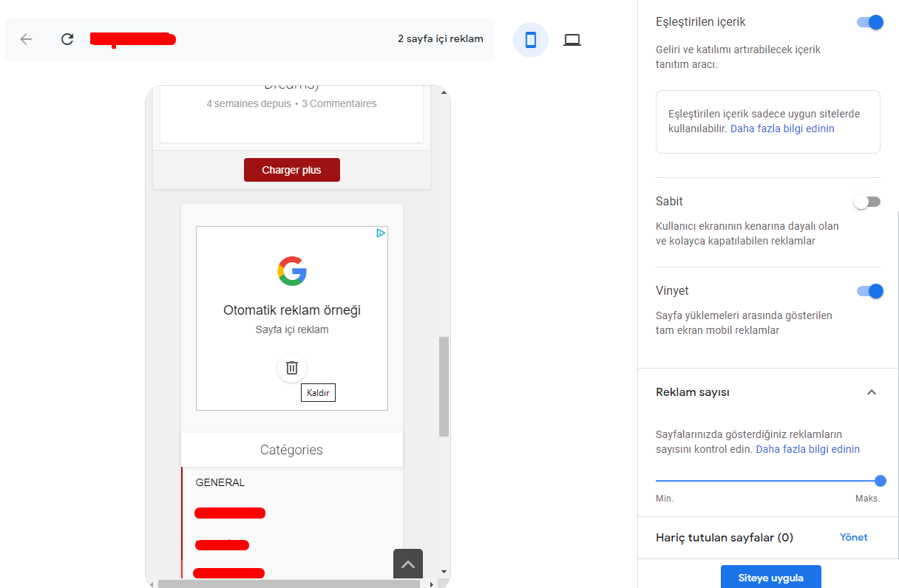The width and height of the screenshot is (899, 588).
Task: Click the reload preview icon
Action: tap(67, 39)
